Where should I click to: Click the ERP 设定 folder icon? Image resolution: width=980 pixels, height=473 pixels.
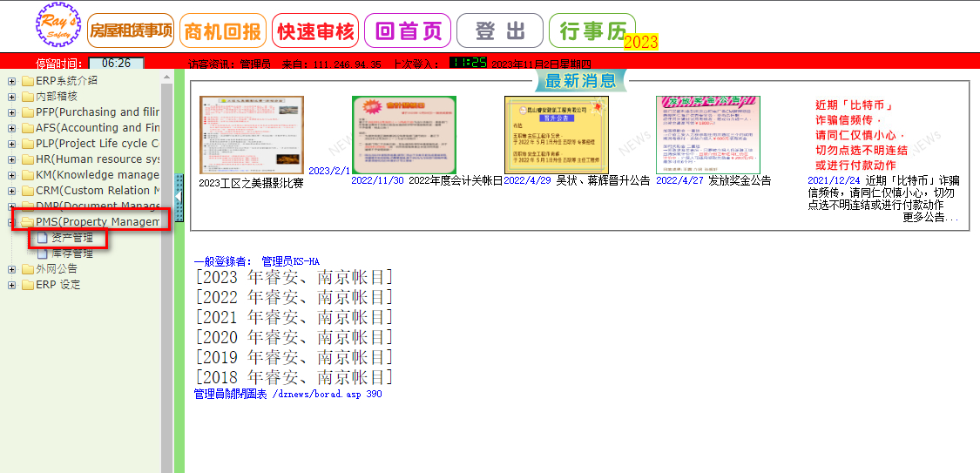[x=28, y=285]
